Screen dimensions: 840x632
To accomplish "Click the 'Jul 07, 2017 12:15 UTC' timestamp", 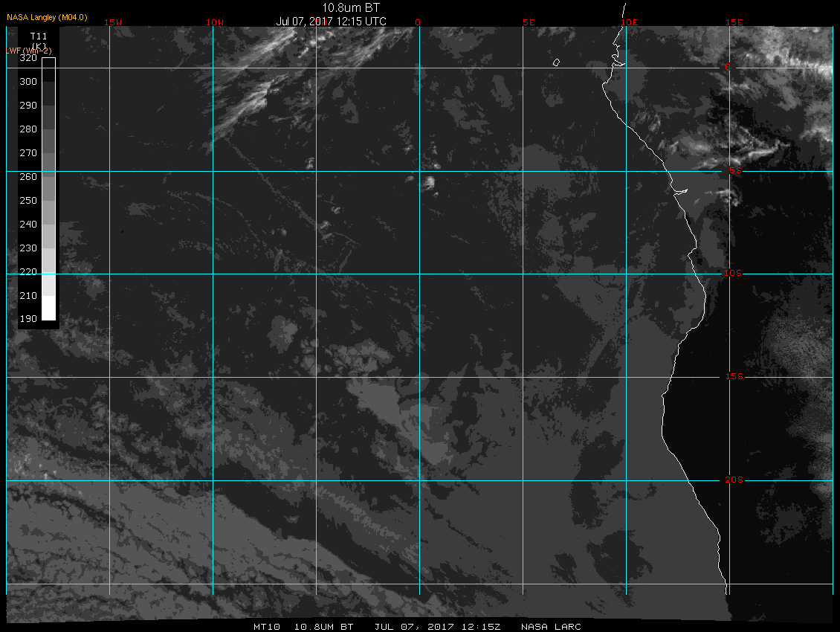I will tap(331, 22).
